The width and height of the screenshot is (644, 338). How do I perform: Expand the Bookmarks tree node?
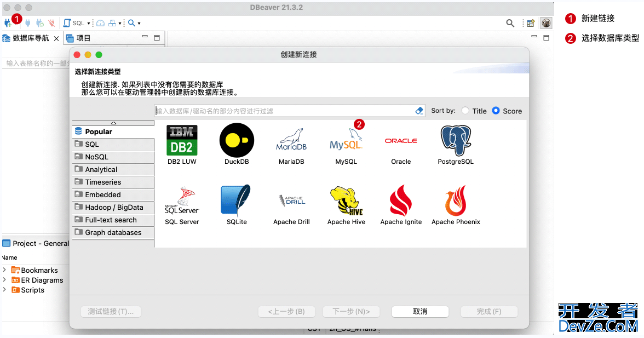coord(4,270)
